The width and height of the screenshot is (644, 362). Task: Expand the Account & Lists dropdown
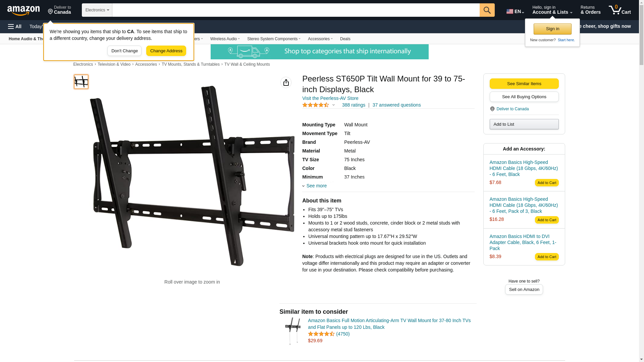pos(552,10)
